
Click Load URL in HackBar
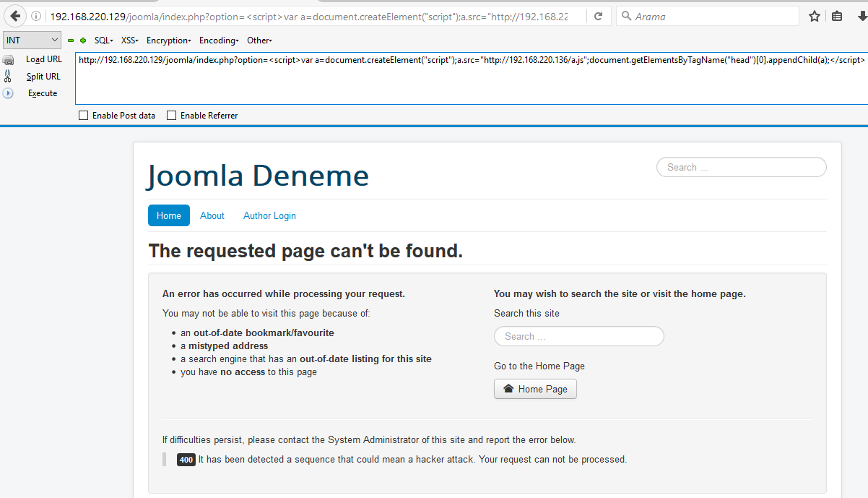[x=44, y=59]
